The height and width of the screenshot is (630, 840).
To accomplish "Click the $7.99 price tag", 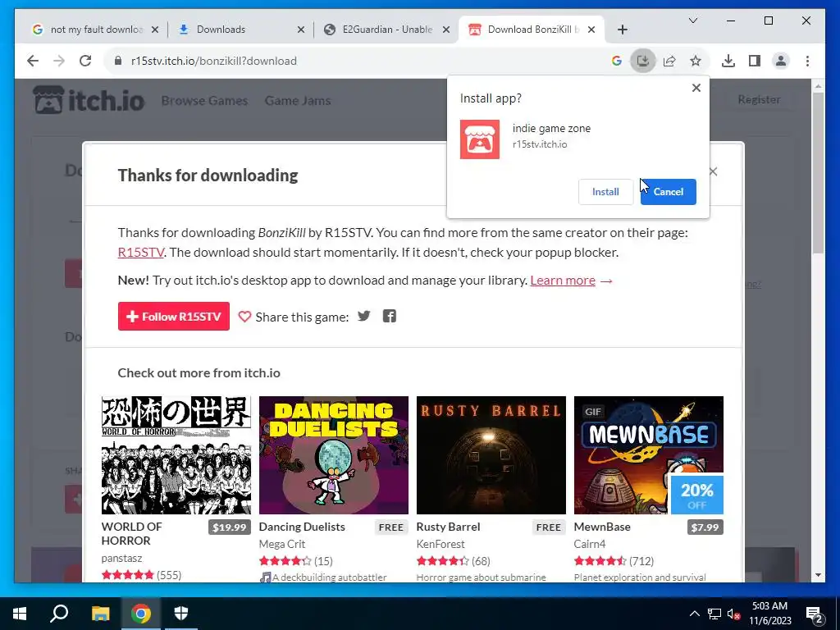I will point(705,527).
